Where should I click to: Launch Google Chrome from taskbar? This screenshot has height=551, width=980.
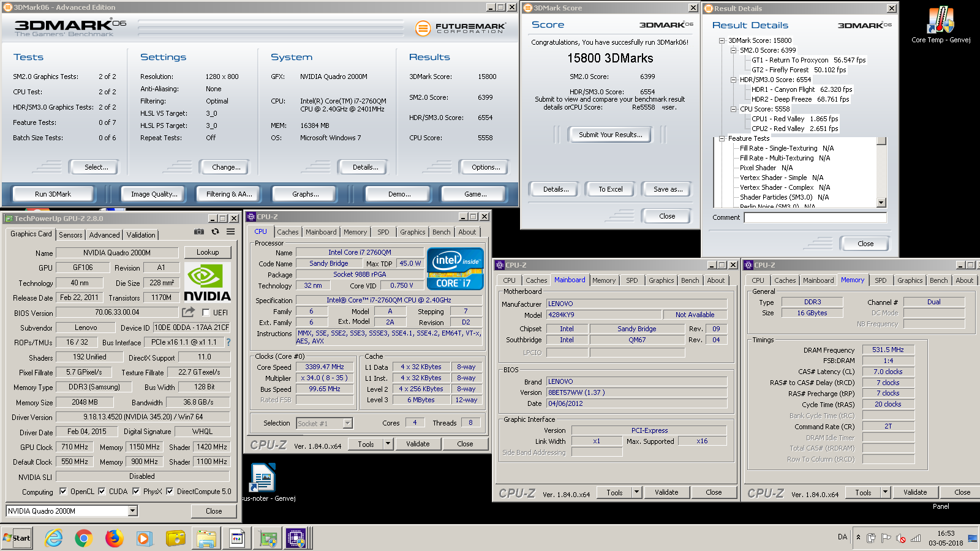click(84, 538)
